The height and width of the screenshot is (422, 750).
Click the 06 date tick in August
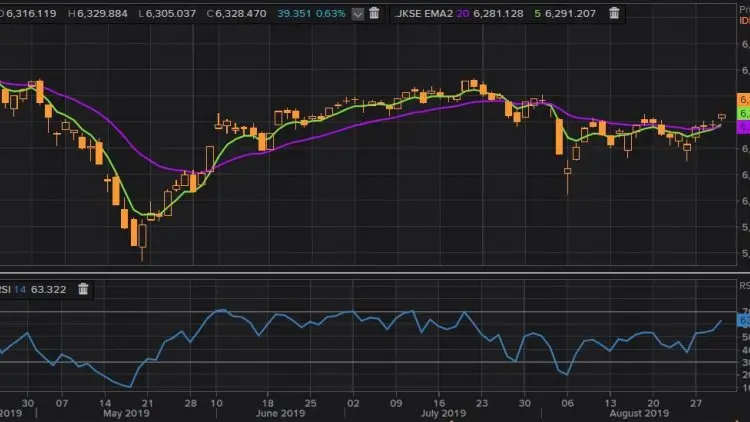(567, 403)
